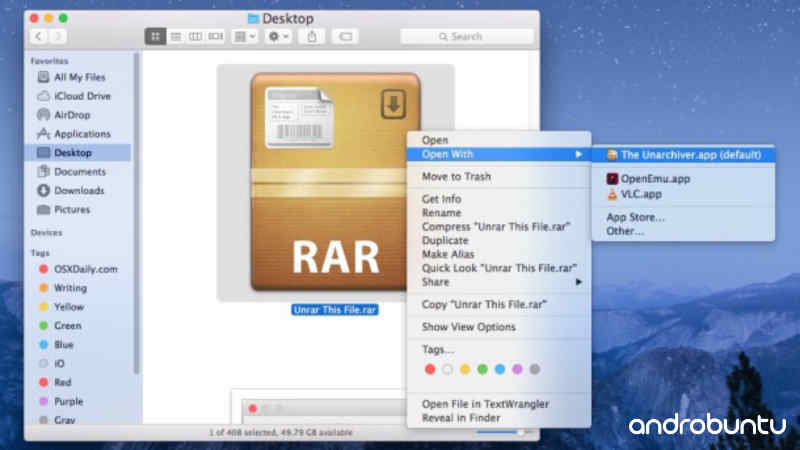The image size is (800, 450).
Task: Switch to Cover Flow view
Action: (215, 36)
